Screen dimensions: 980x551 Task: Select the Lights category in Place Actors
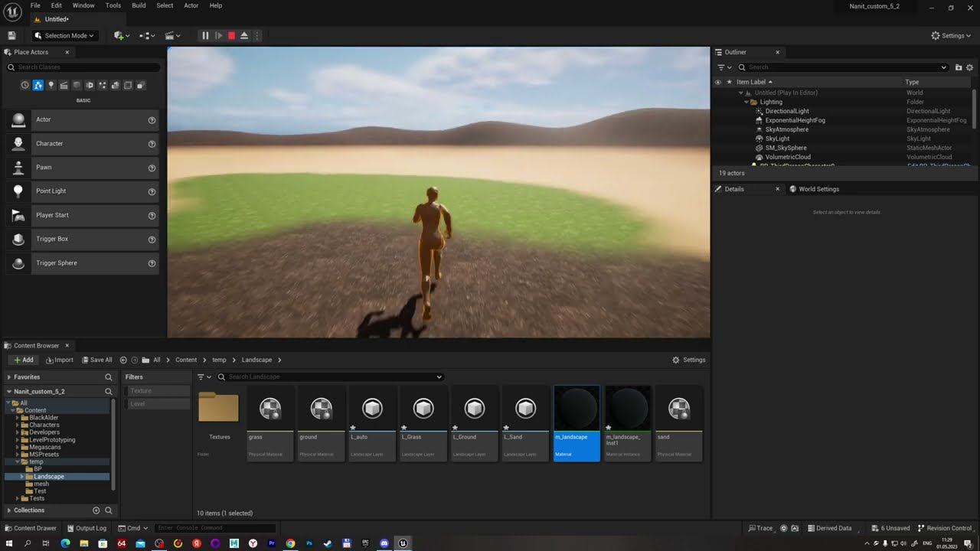(51, 85)
